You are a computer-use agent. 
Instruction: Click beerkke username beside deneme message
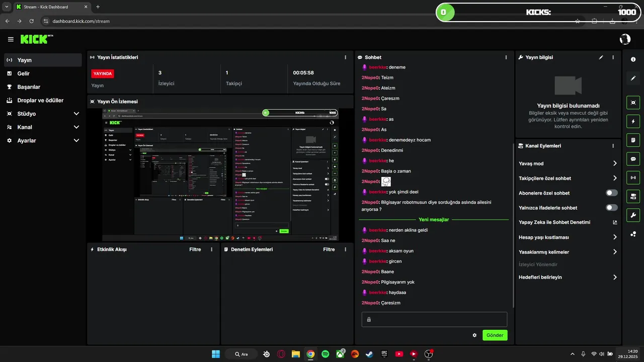click(378, 67)
